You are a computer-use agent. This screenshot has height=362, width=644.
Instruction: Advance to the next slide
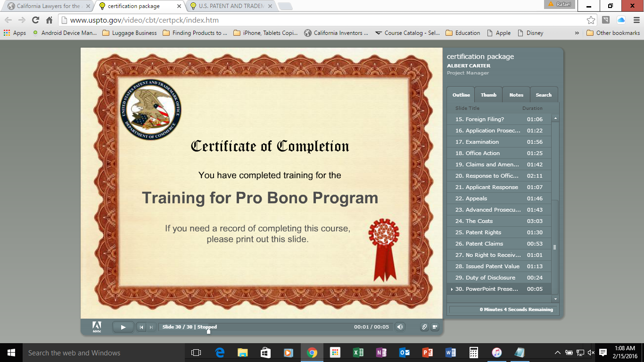click(x=151, y=326)
